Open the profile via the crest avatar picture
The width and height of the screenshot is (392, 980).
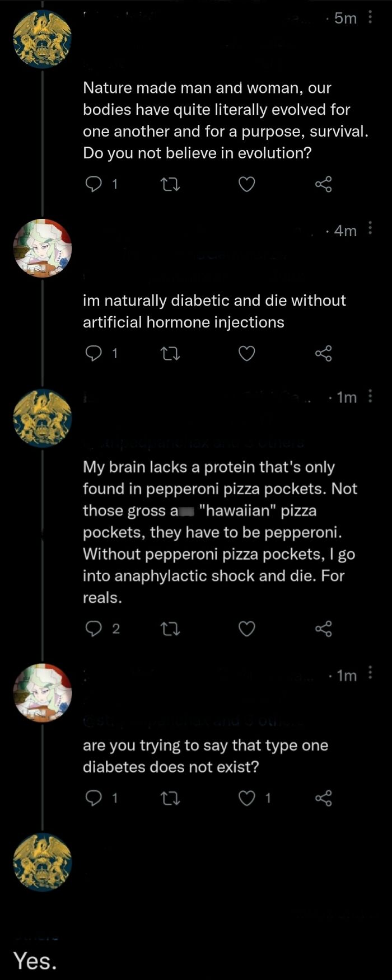(x=42, y=38)
